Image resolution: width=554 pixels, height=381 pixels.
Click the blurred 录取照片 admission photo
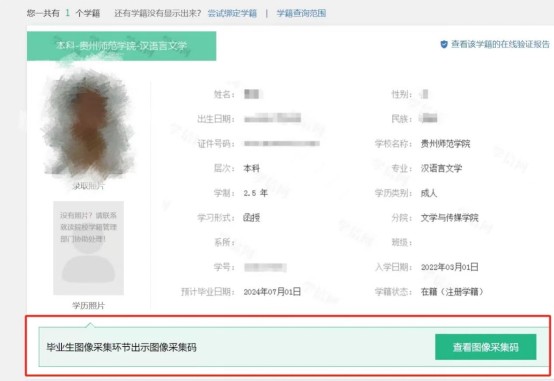(88, 124)
